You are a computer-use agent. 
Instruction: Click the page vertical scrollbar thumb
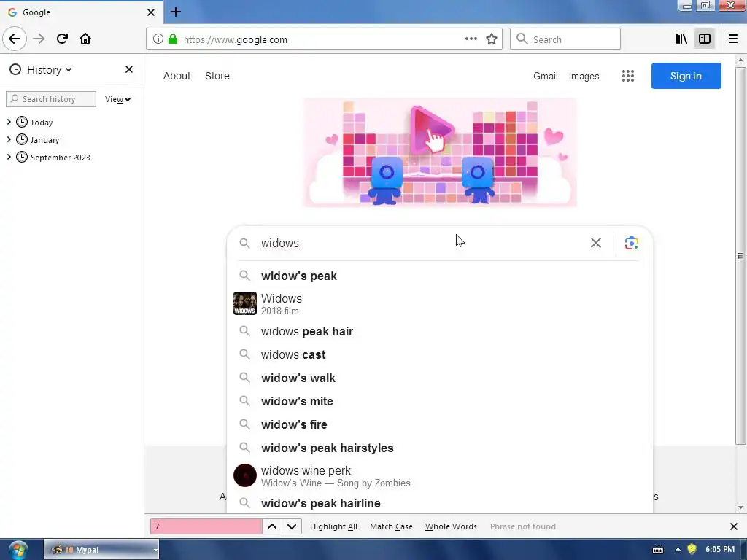pos(740,256)
